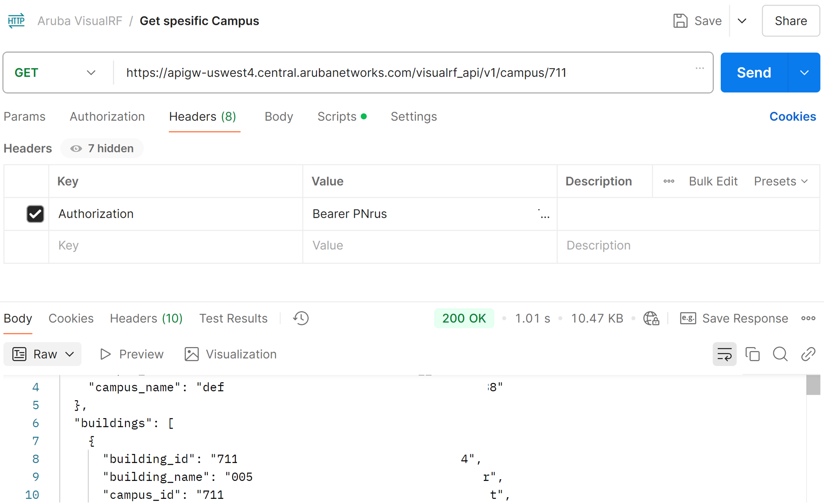824x504 pixels.
Task: Toggle word wrap in response body
Action: [724, 354]
